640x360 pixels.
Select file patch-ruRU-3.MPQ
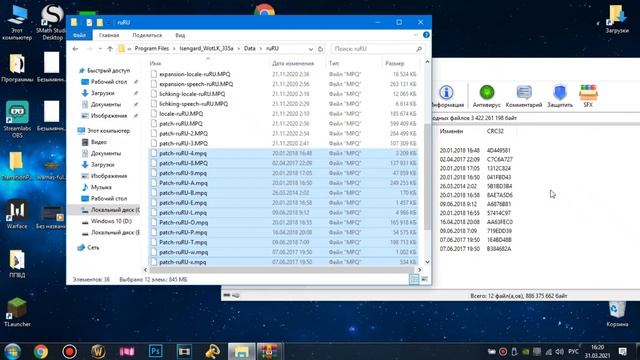click(x=183, y=143)
